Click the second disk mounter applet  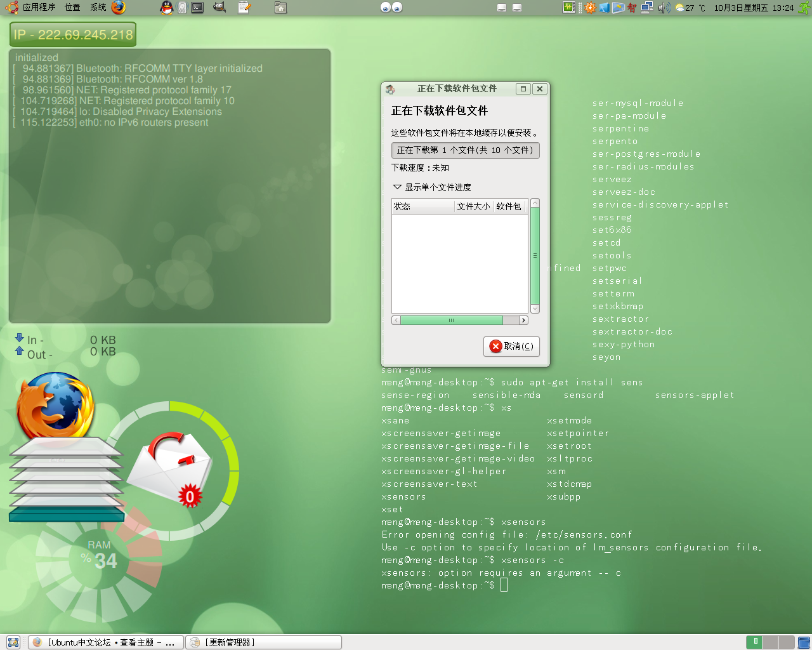[517, 8]
